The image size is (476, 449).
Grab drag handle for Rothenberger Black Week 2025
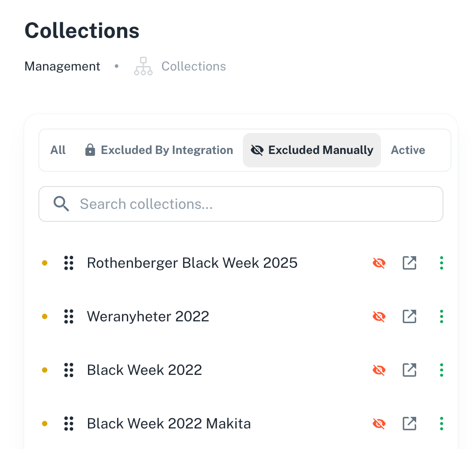click(x=69, y=263)
